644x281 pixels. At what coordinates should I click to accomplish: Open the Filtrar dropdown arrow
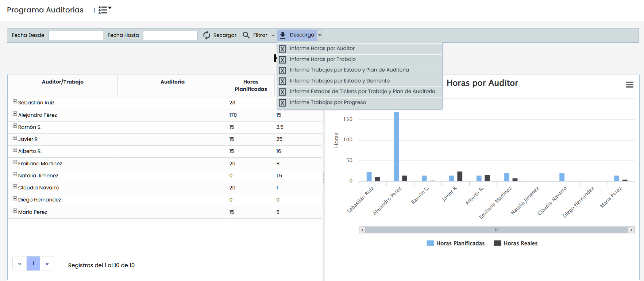(x=273, y=35)
